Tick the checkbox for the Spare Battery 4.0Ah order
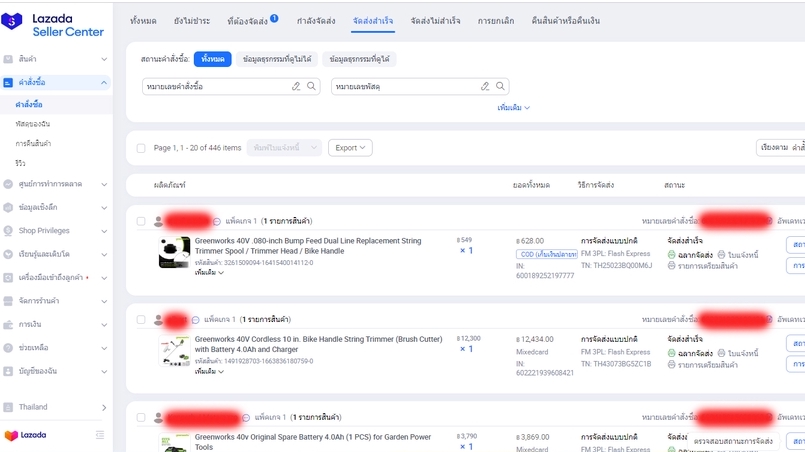The image size is (805, 452). pyautogui.click(x=141, y=418)
